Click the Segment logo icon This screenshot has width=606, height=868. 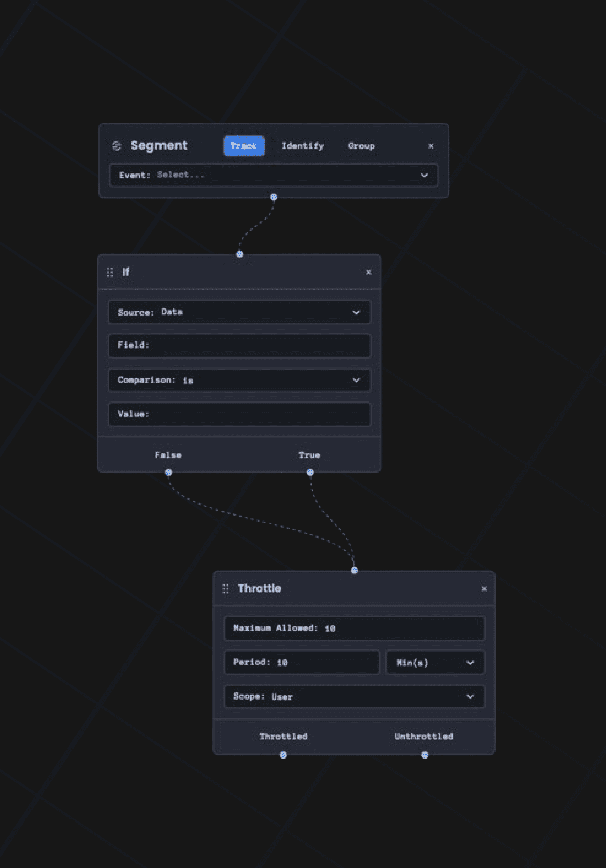coord(116,146)
